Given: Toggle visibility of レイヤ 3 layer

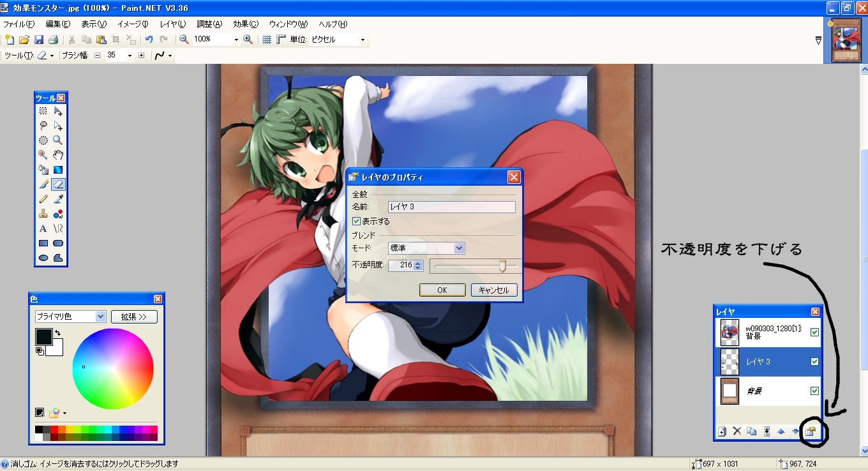Looking at the screenshot, I should pos(814,361).
